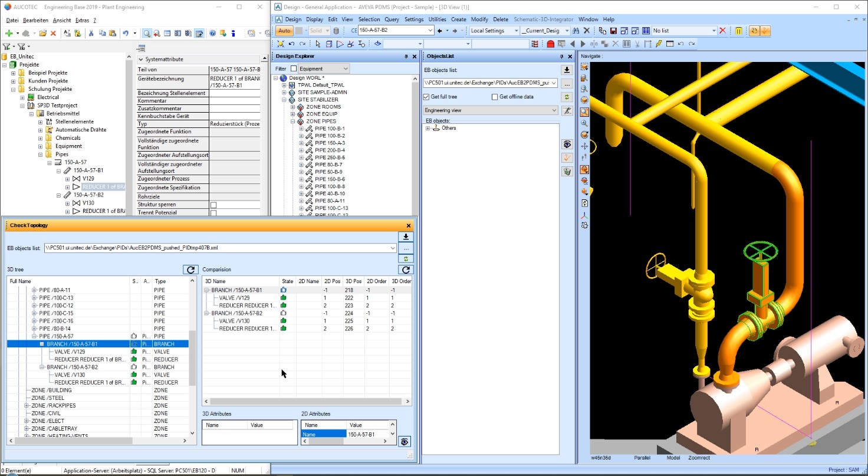Enable the Get offline data checkbox
The image size is (868, 476).
(495, 97)
